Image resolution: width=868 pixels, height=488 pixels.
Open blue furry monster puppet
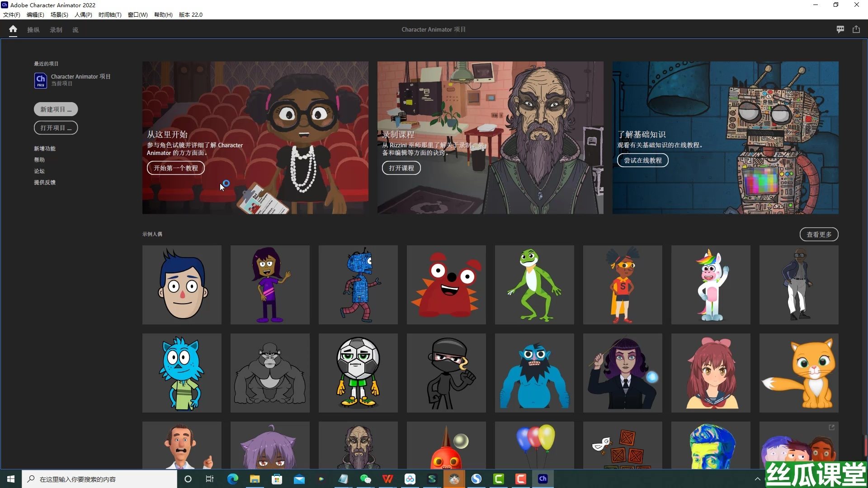click(534, 373)
